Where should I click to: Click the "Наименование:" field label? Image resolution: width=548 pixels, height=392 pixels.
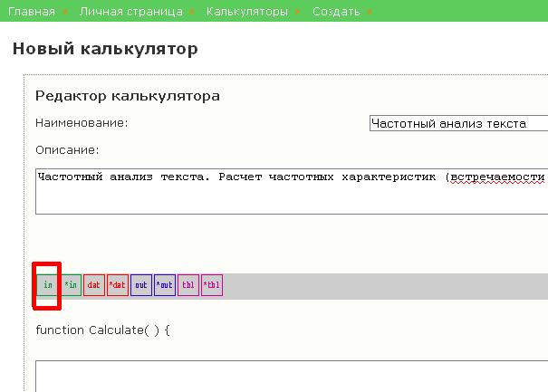click(x=82, y=123)
